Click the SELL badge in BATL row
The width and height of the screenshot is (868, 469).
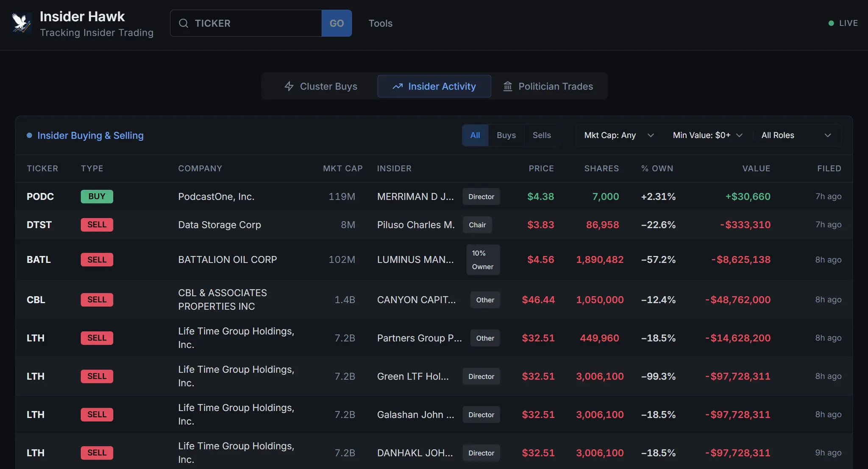(97, 260)
